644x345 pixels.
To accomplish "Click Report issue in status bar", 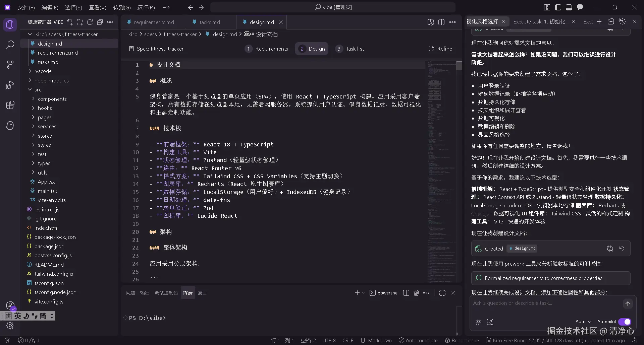I will point(462,340).
